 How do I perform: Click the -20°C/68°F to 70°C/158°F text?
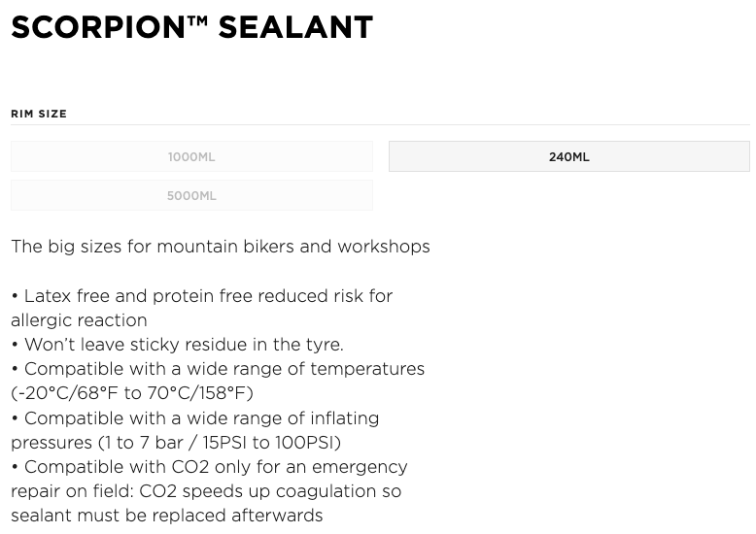point(132,393)
